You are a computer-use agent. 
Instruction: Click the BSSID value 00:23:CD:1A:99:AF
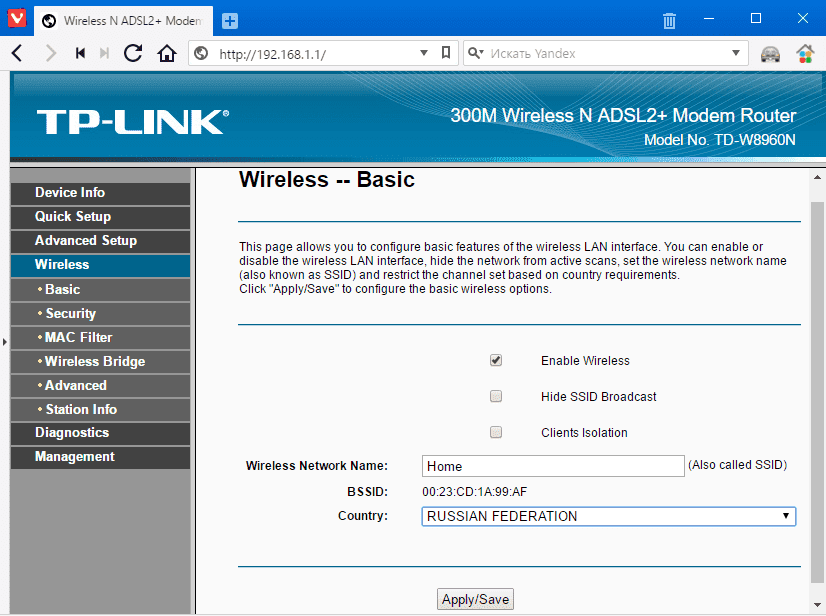click(x=475, y=492)
